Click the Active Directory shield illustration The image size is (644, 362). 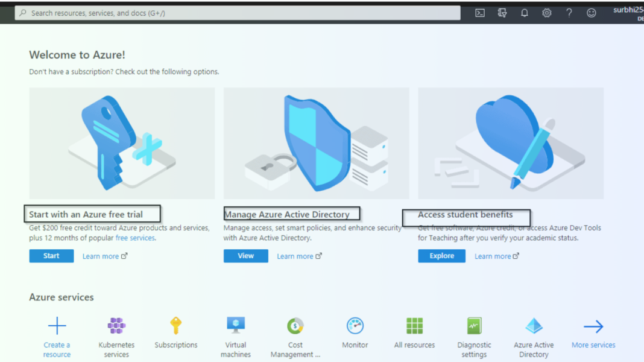(316, 143)
